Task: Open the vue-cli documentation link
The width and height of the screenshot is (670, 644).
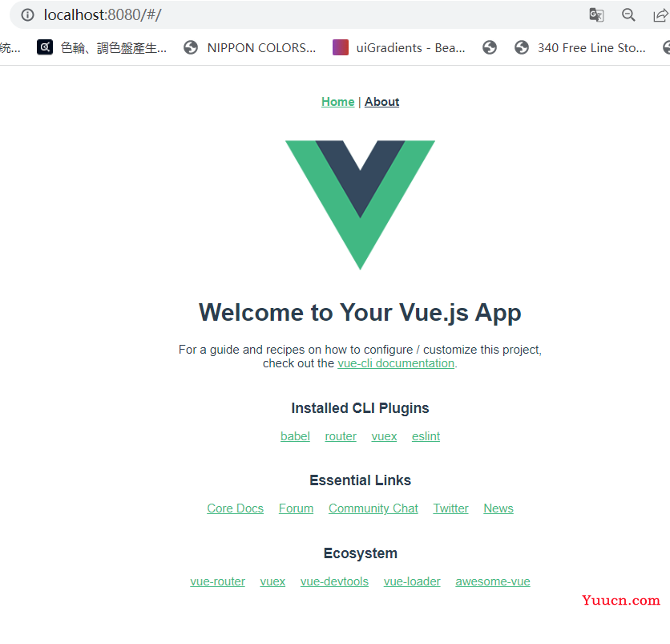Action: [396, 363]
